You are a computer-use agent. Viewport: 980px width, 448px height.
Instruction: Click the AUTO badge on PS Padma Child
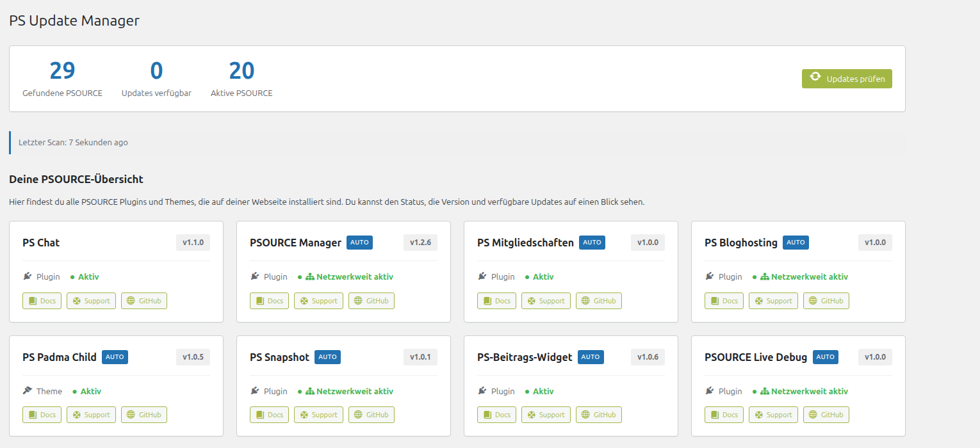click(x=115, y=357)
